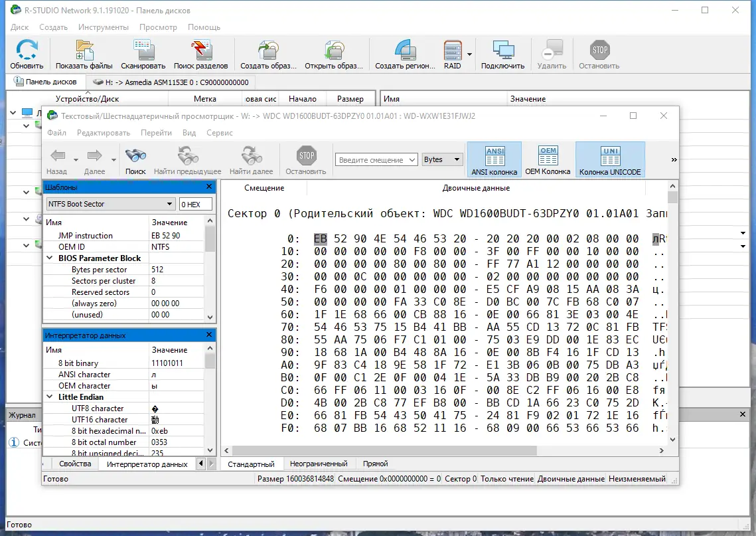Screen dimensions: 756x536
Task: Click vertical scrollbar down arrow in hex view
Action: tap(672, 440)
